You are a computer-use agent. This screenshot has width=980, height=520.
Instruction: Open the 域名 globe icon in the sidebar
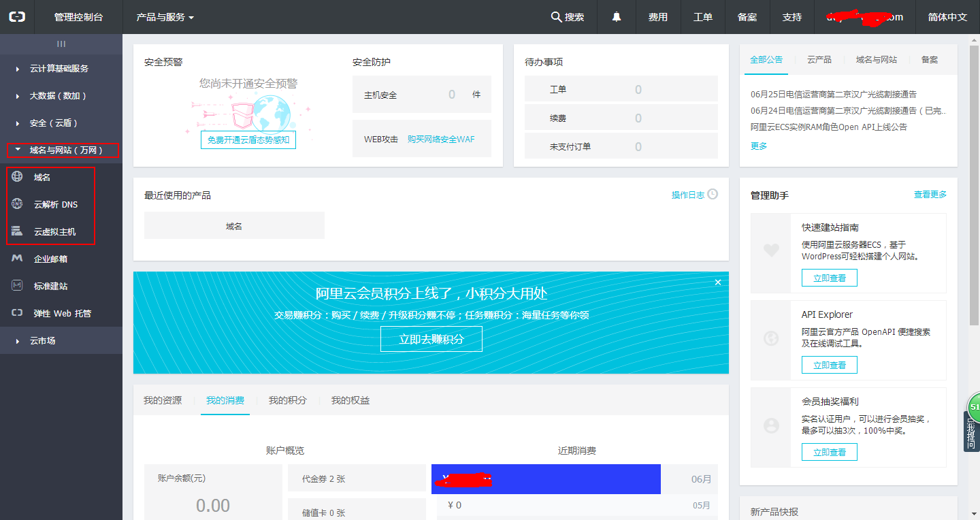[18, 177]
